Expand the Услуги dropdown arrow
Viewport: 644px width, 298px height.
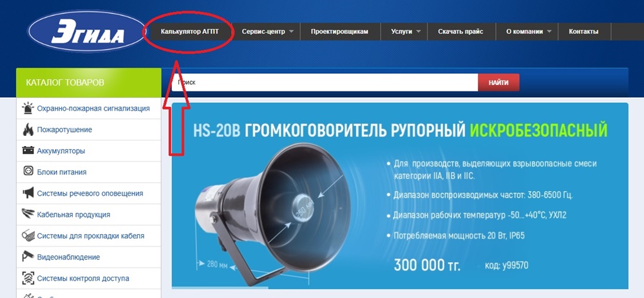point(419,32)
